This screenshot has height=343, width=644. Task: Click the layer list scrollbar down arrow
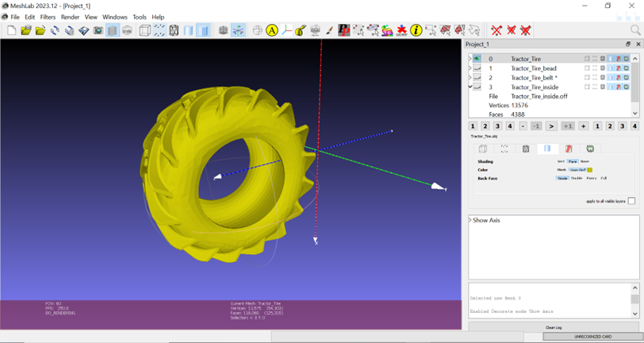click(635, 111)
